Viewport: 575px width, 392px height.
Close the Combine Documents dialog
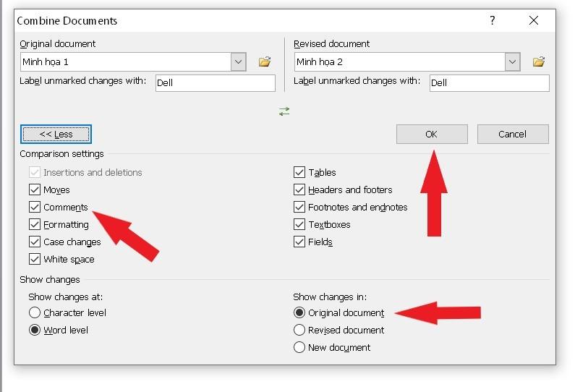(534, 20)
